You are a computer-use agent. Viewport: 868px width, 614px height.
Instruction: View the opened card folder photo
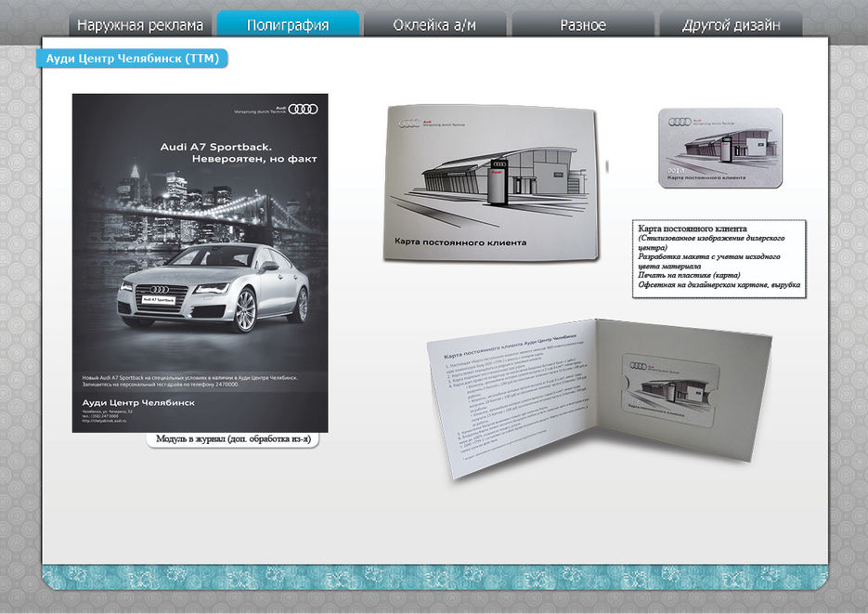(x=599, y=397)
